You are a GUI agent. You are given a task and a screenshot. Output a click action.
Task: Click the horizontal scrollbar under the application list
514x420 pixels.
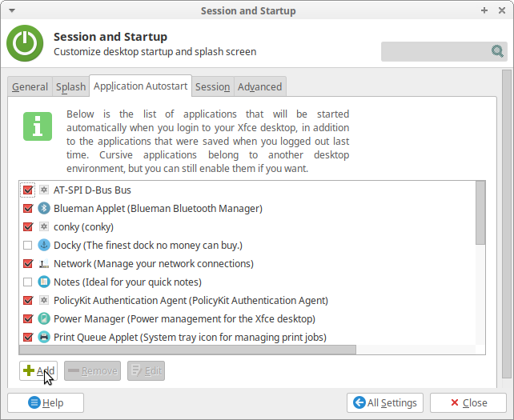[187, 350]
